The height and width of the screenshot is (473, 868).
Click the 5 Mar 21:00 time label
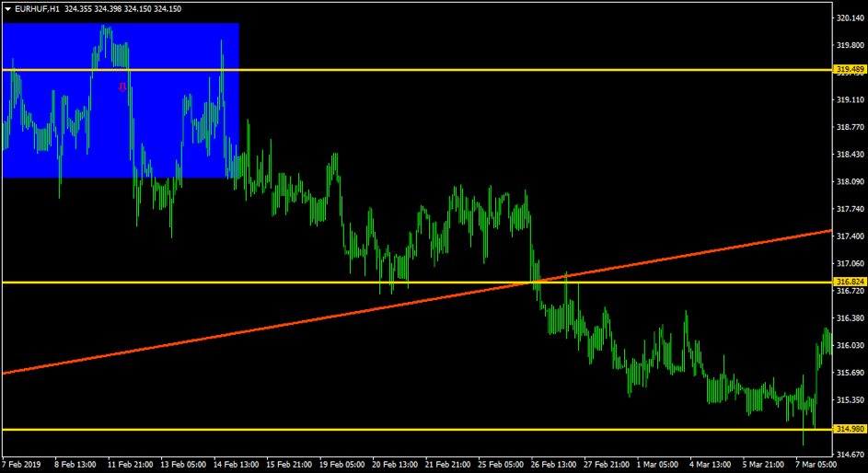pyautogui.click(x=763, y=465)
